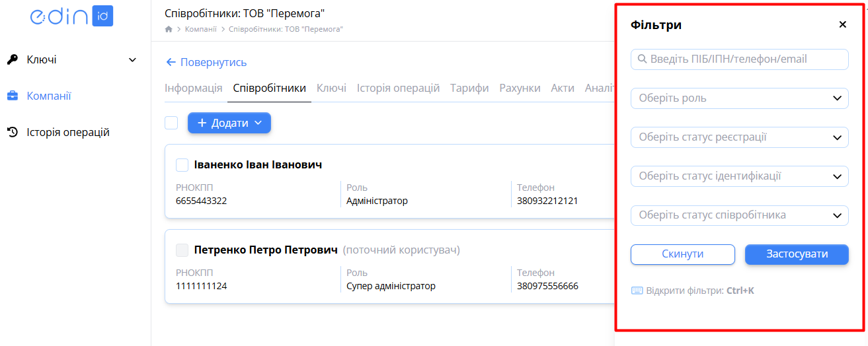Click the ПІБ/ІПН/телефон/email search field
This screenshot has width=868, height=346.
click(740, 59)
